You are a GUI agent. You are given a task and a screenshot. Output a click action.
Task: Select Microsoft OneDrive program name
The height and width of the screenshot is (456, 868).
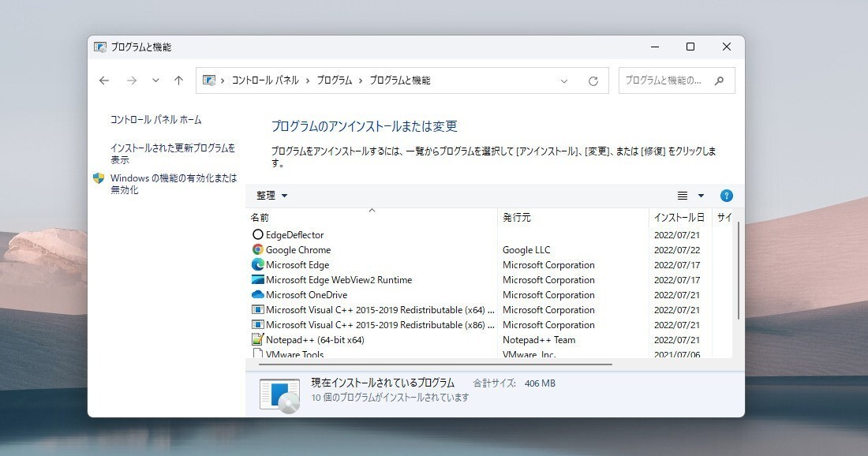click(x=307, y=294)
